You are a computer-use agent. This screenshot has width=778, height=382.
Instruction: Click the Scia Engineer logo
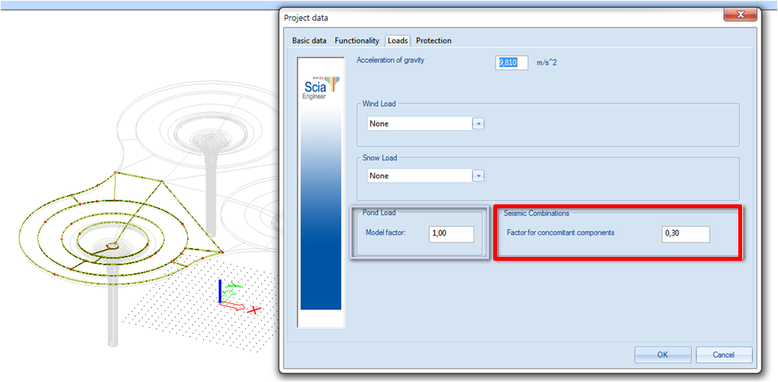pos(321,88)
